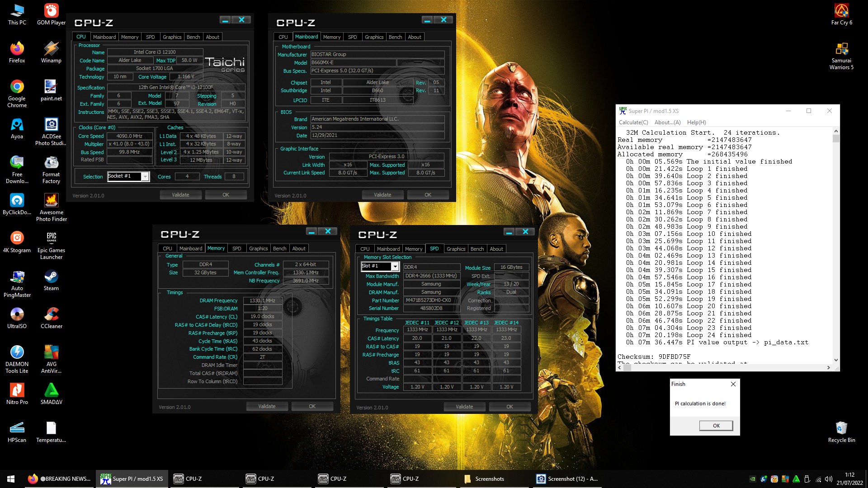This screenshot has height=488, width=868.
Task: Confirm OK in Finish dialog
Action: pyautogui.click(x=716, y=426)
